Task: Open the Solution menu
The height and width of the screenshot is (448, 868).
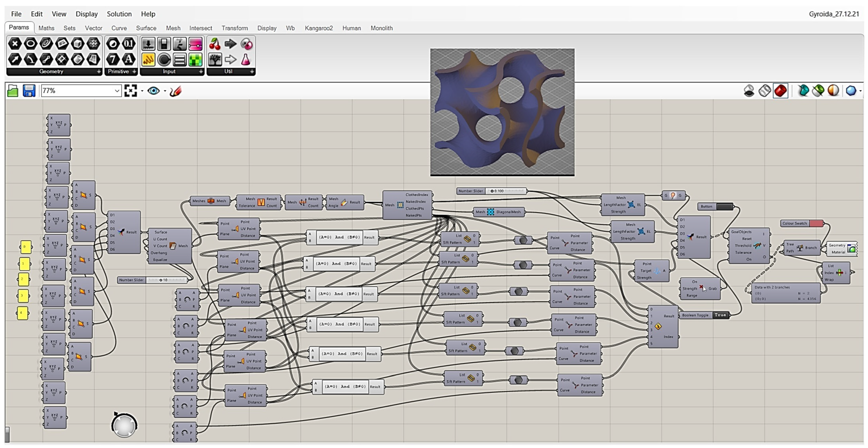Action: [x=119, y=14]
